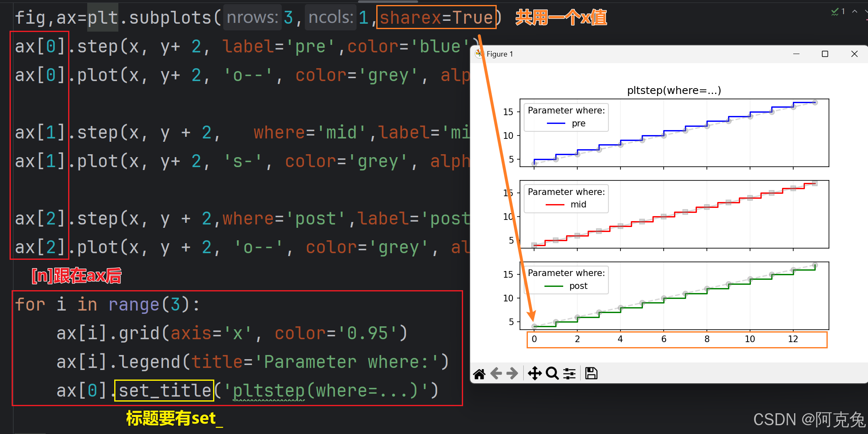Click the problem count '1' indicator
This screenshot has width=868, height=434.
(x=843, y=11)
